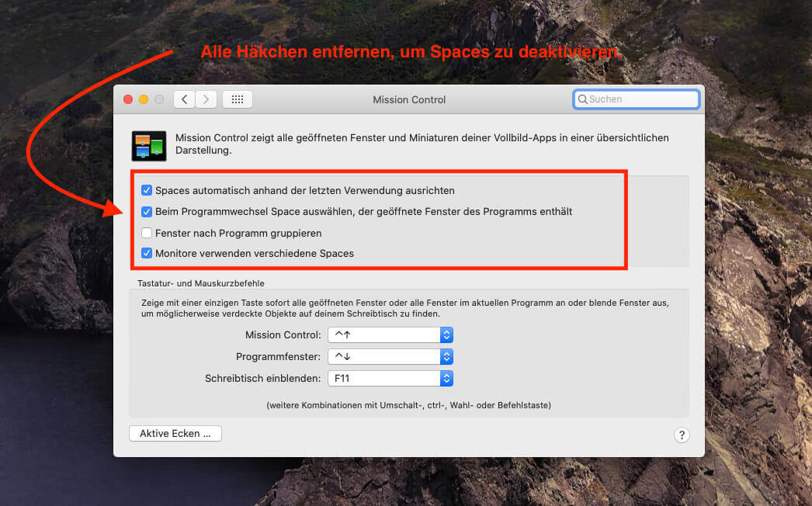
Task: Enable 'Fenster nach Programm gruppieren'
Action: pyautogui.click(x=147, y=233)
